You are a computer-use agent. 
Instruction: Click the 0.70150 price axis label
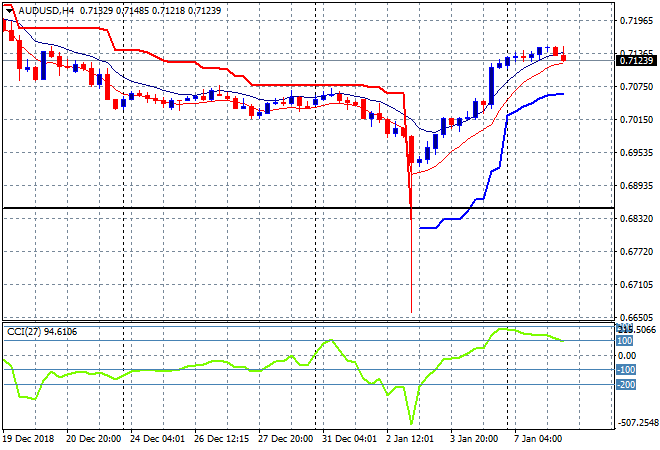point(636,120)
